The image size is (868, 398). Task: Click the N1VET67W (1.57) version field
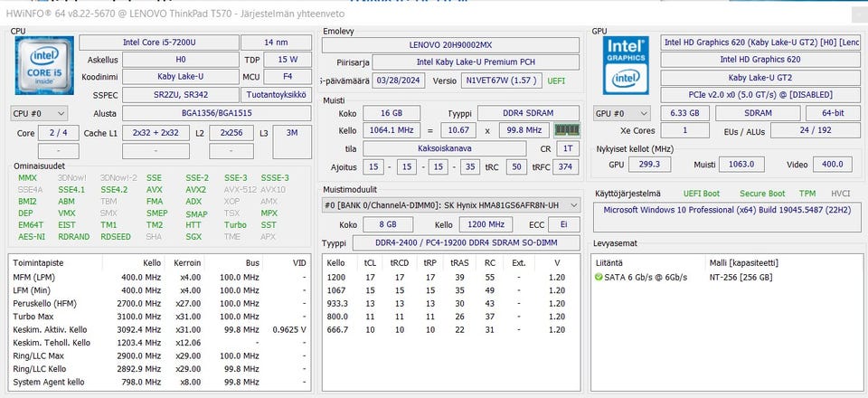(502, 81)
